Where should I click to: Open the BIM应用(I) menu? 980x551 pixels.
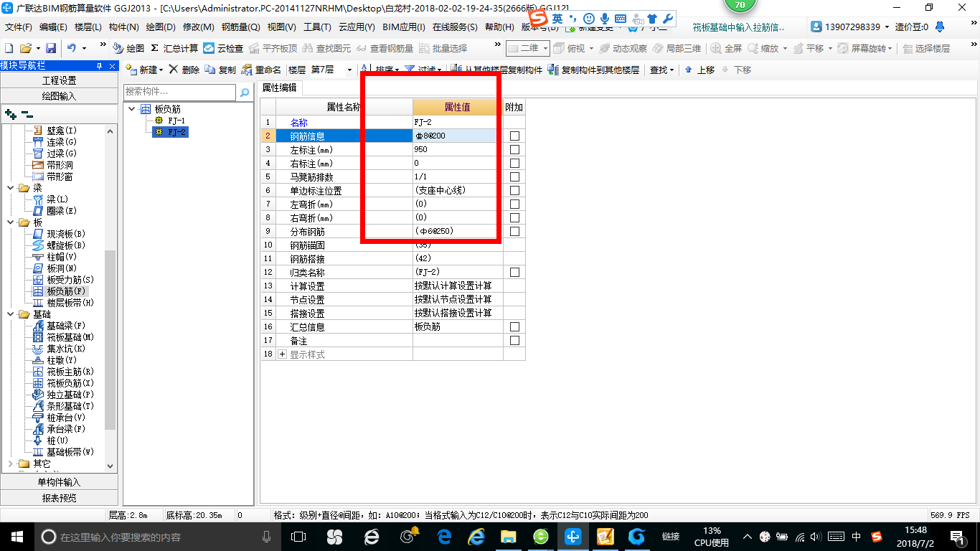coord(404,27)
